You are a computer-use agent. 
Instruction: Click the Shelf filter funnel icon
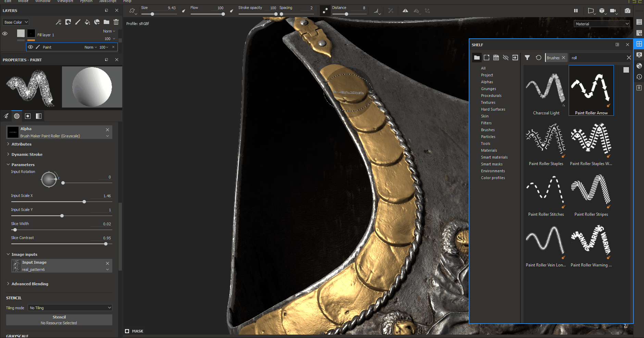tap(527, 58)
